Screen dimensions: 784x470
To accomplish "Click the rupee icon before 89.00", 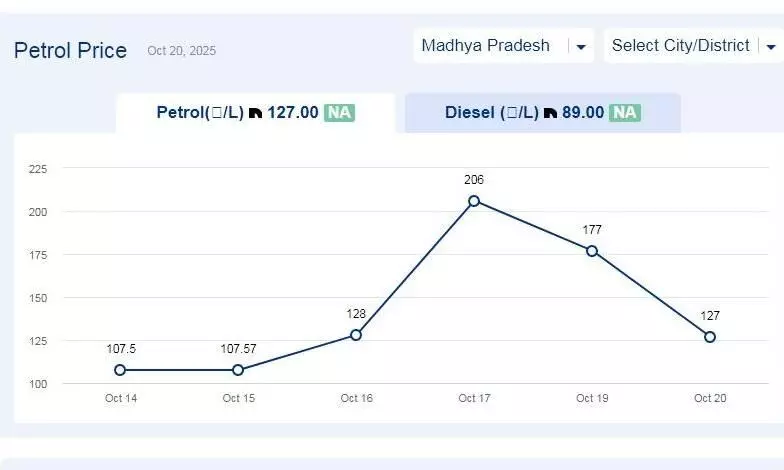I will [551, 113].
